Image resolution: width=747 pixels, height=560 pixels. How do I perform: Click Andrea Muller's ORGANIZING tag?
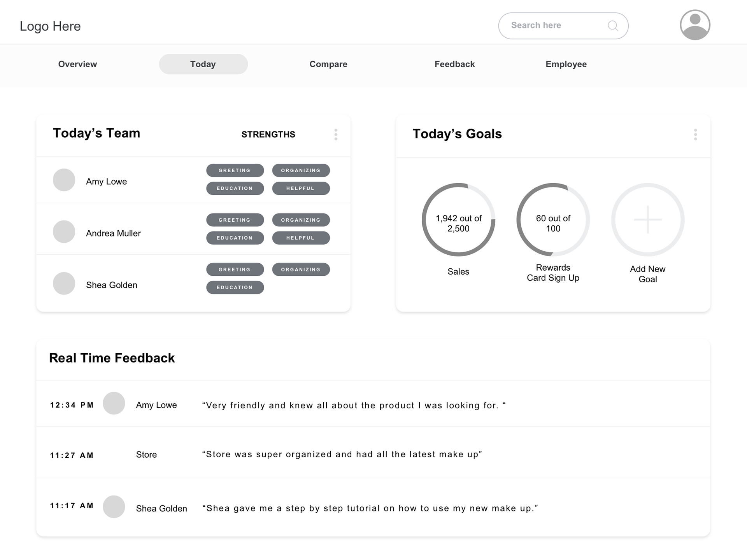301,220
